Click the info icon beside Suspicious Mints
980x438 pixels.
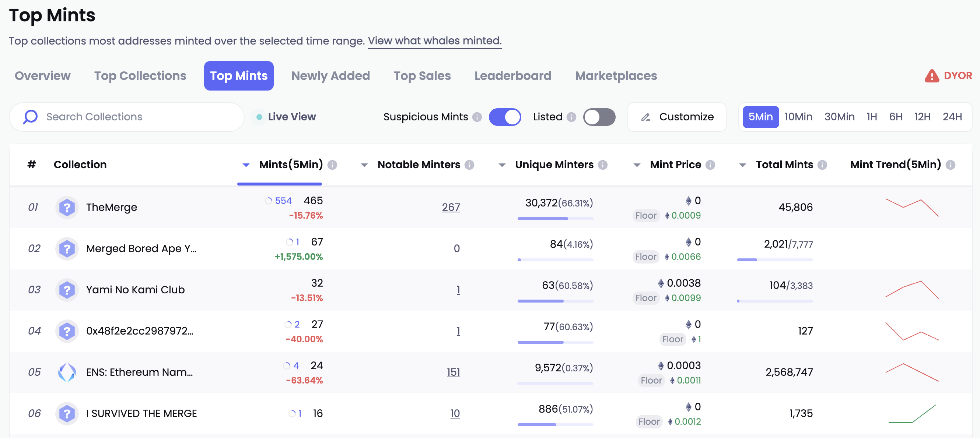(477, 117)
